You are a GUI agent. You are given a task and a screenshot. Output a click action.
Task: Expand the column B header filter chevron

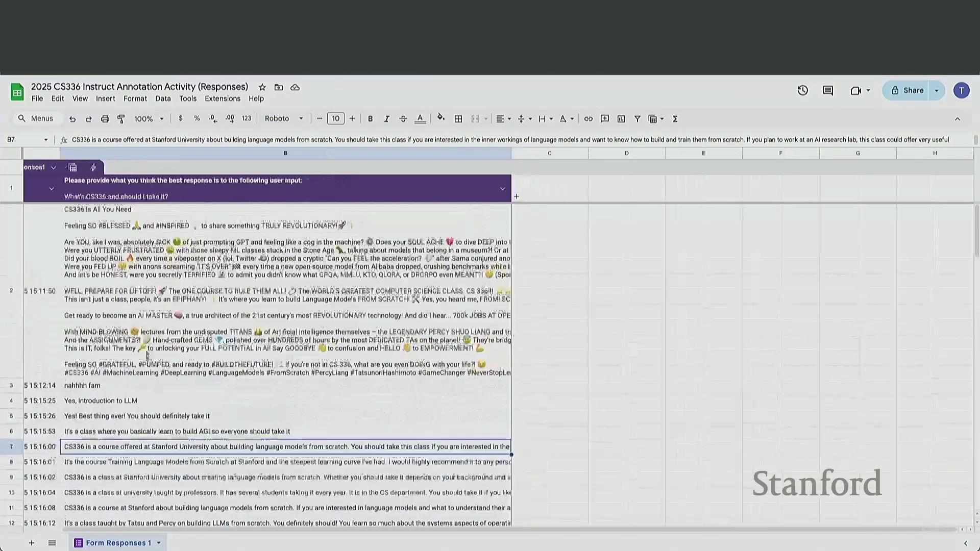pyautogui.click(x=502, y=189)
